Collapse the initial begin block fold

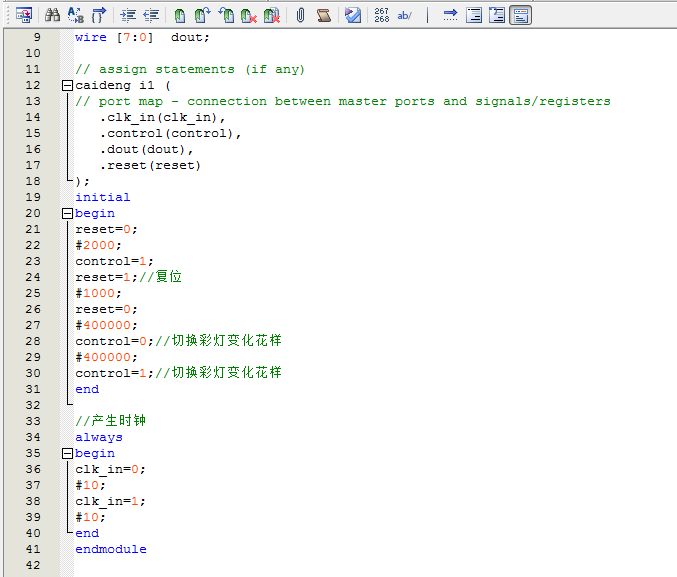(67, 213)
